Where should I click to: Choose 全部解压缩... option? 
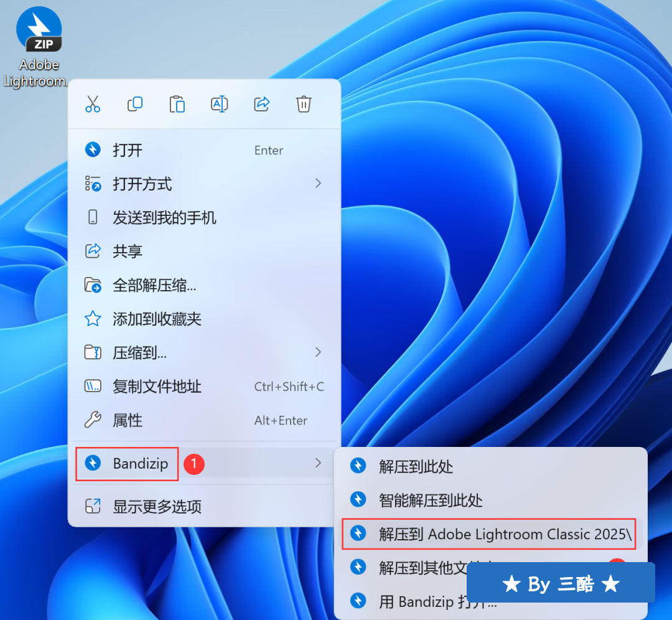(x=205, y=285)
